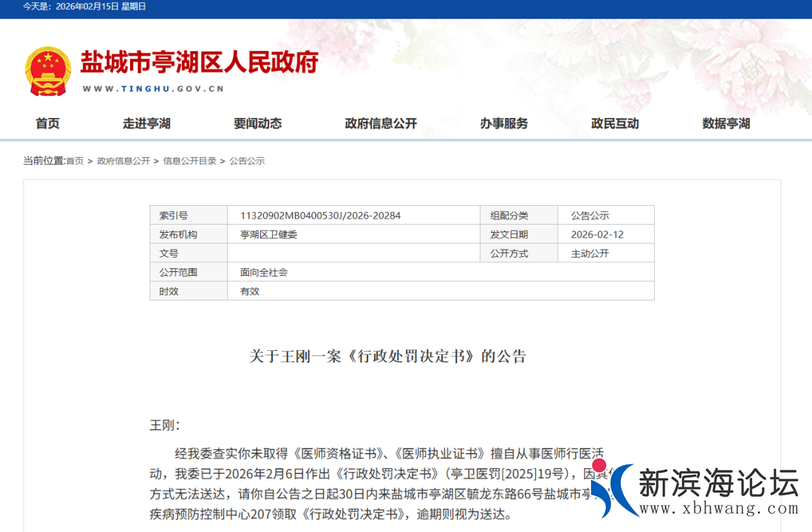Click 首页 in the breadcrumb
Image resolution: width=812 pixels, height=532 pixels.
(74, 161)
